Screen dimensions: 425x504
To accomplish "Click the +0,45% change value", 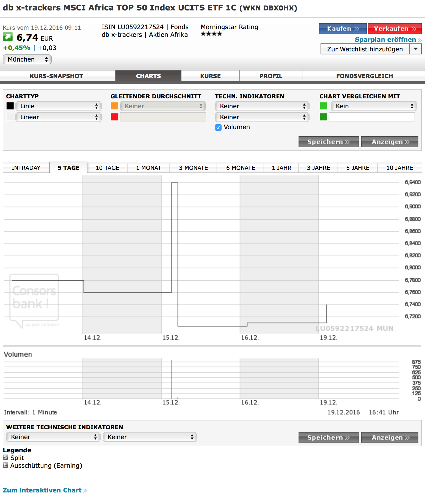I will click(x=16, y=48).
